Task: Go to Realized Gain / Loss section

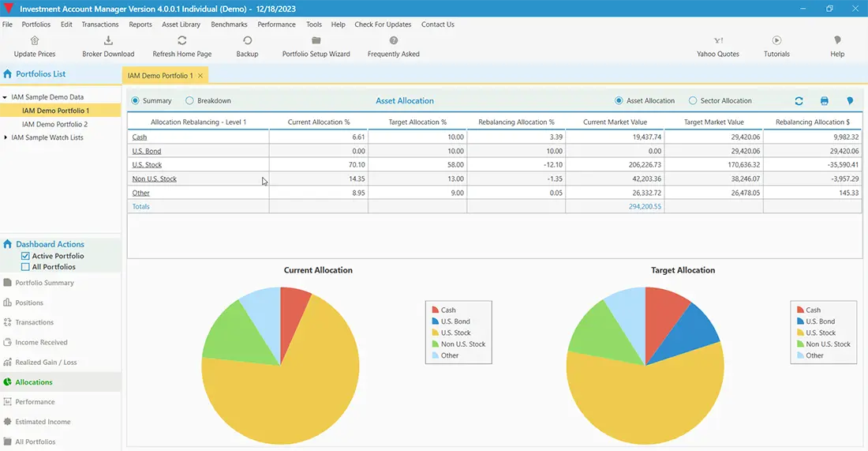Action: (47, 363)
